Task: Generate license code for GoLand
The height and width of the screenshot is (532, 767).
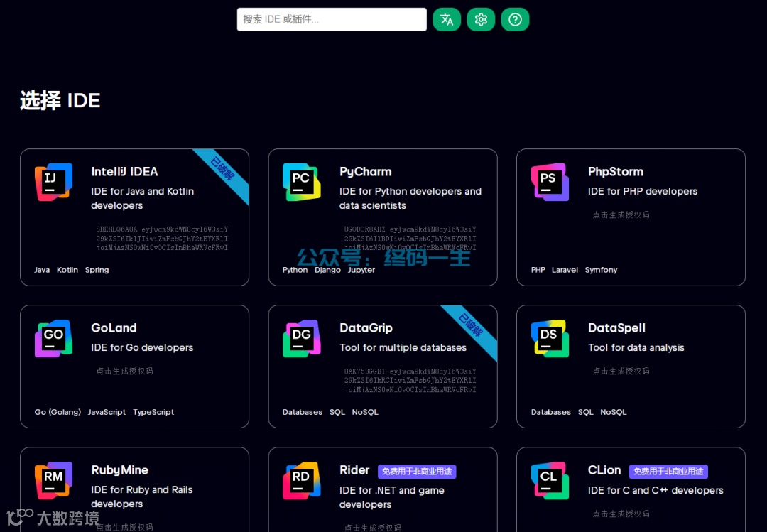Action: click(x=124, y=371)
